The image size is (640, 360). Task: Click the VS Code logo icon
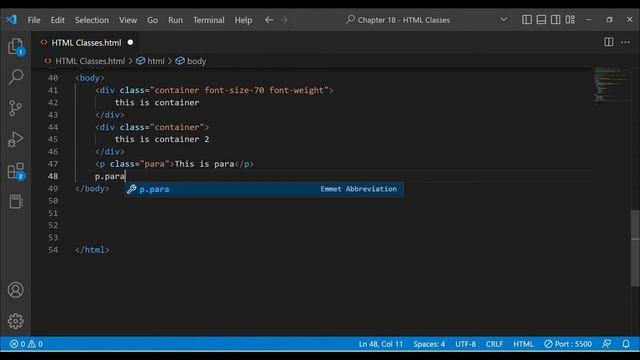click(x=11, y=19)
